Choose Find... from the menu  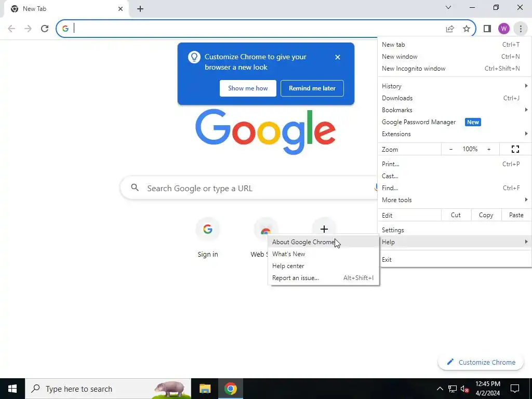coord(455,188)
